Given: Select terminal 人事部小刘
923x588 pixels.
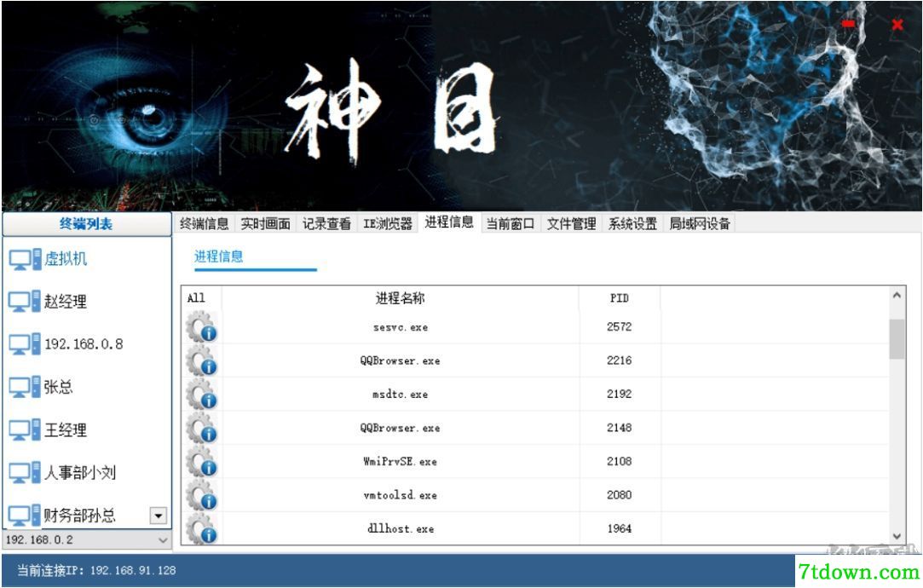Looking at the screenshot, I should pyautogui.click(x=80, y=473).
